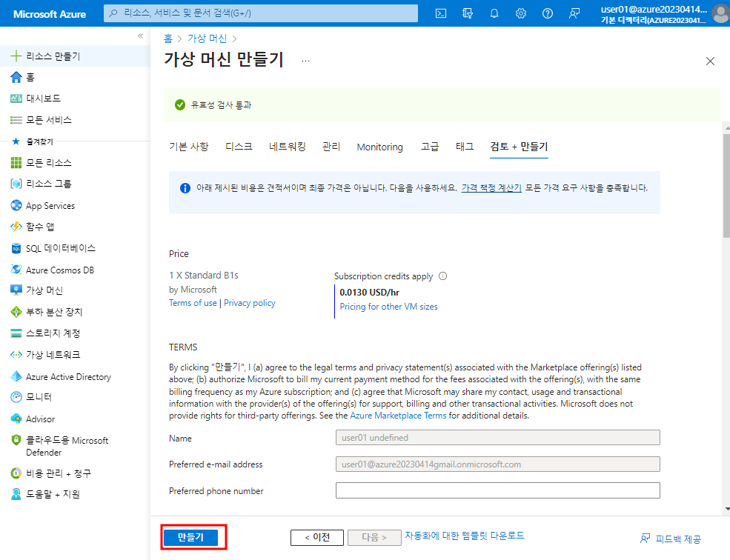Click the Name field user01 undefined
The image size is (730, 560).
(498, 438)
